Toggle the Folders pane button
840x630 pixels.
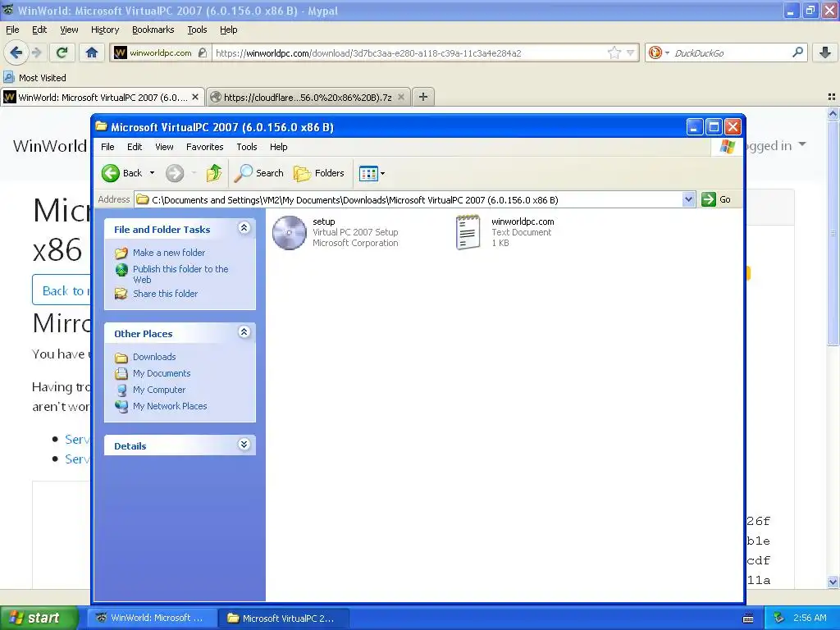tap(319, 173)
